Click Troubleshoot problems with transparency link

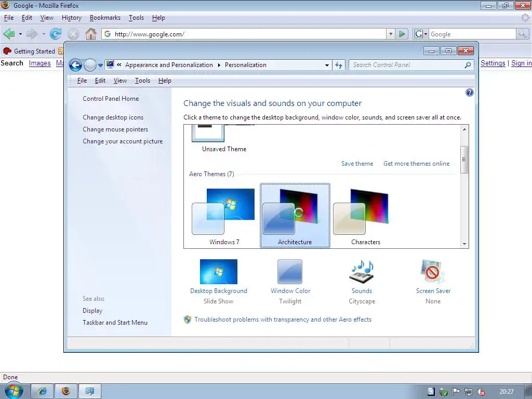[283, 320]
